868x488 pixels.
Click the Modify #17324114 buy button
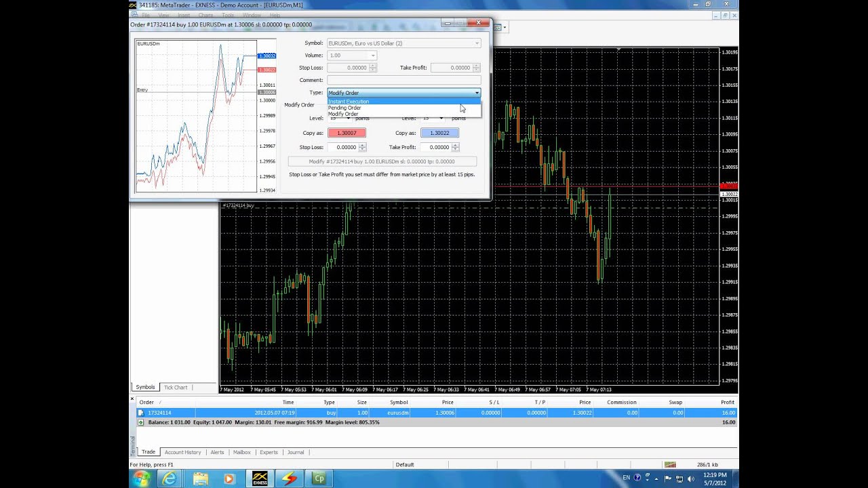click(x=382, y=161)
